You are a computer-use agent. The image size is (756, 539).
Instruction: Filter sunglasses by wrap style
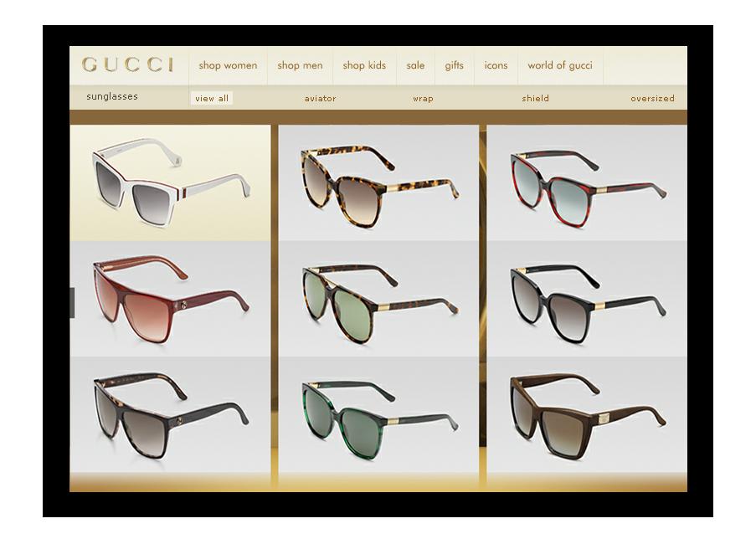[423, 99]
